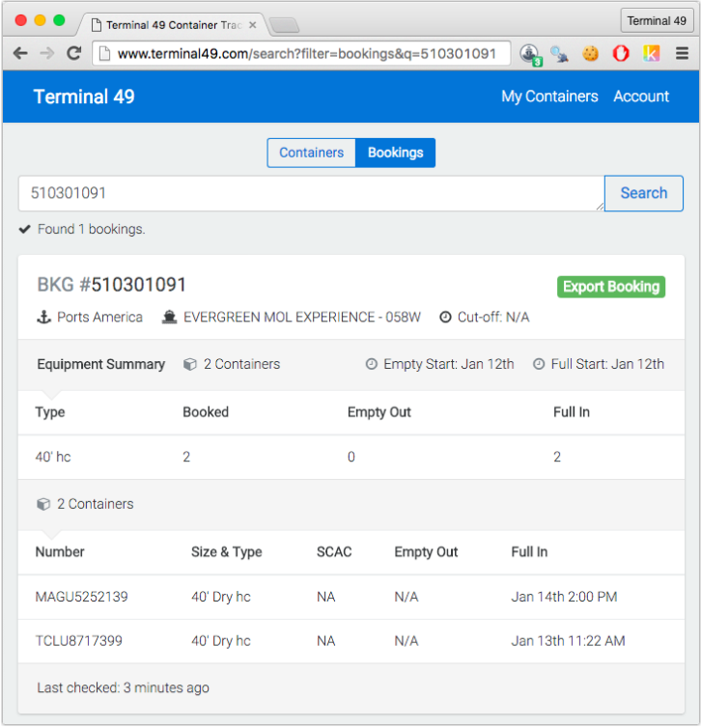Open a new browser tab

[x=285, y=25]
